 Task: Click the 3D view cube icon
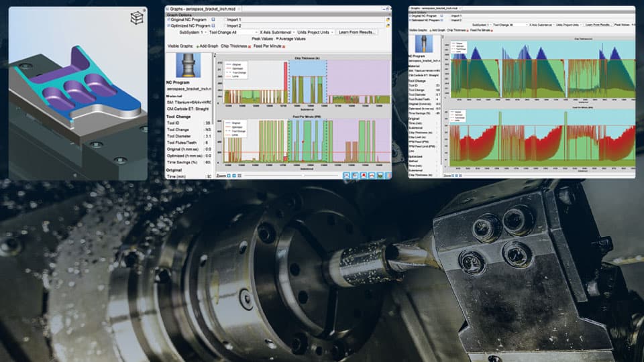[137, 17]
